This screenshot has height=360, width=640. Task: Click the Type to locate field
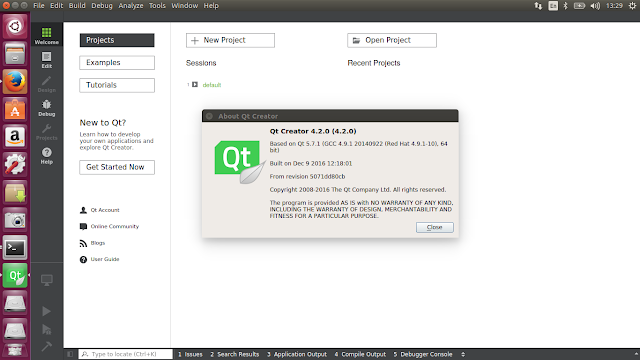(x=126, y=354)
